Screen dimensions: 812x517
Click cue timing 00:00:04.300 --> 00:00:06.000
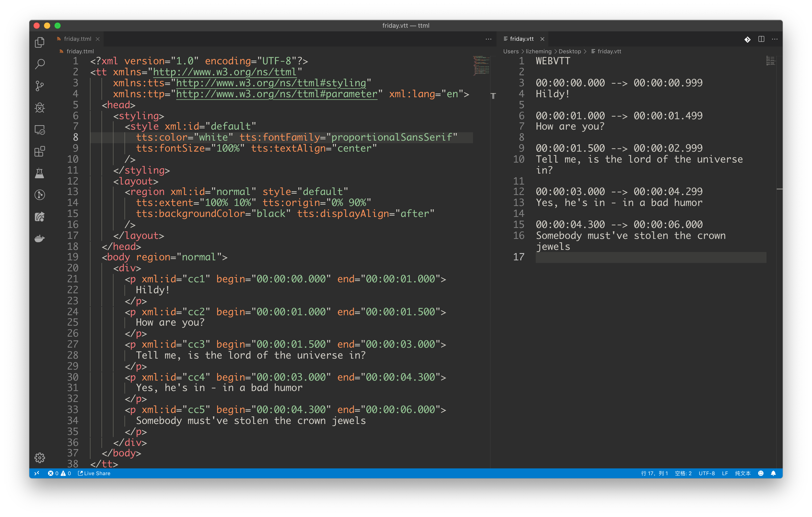(x=619, y=225)
